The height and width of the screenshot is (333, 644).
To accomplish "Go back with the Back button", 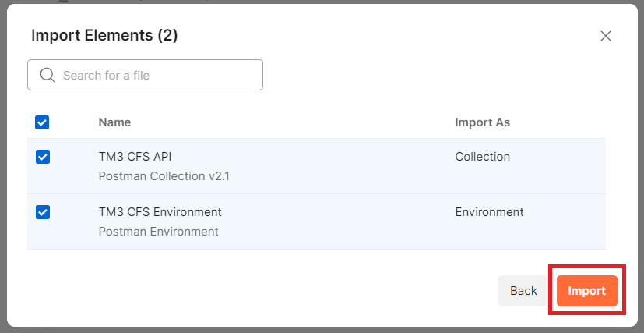I will (523, 291).
